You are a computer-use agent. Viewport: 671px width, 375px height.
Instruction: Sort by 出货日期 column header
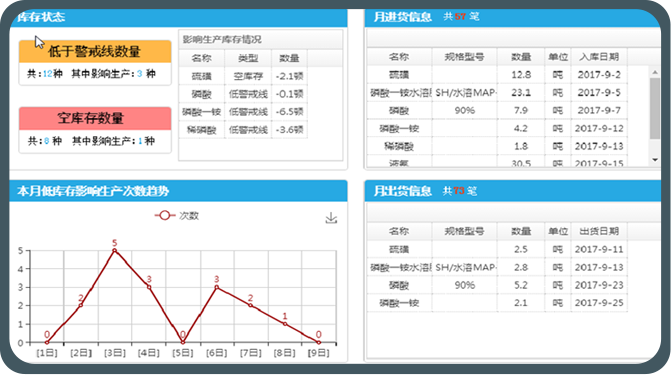coord(599,231)
